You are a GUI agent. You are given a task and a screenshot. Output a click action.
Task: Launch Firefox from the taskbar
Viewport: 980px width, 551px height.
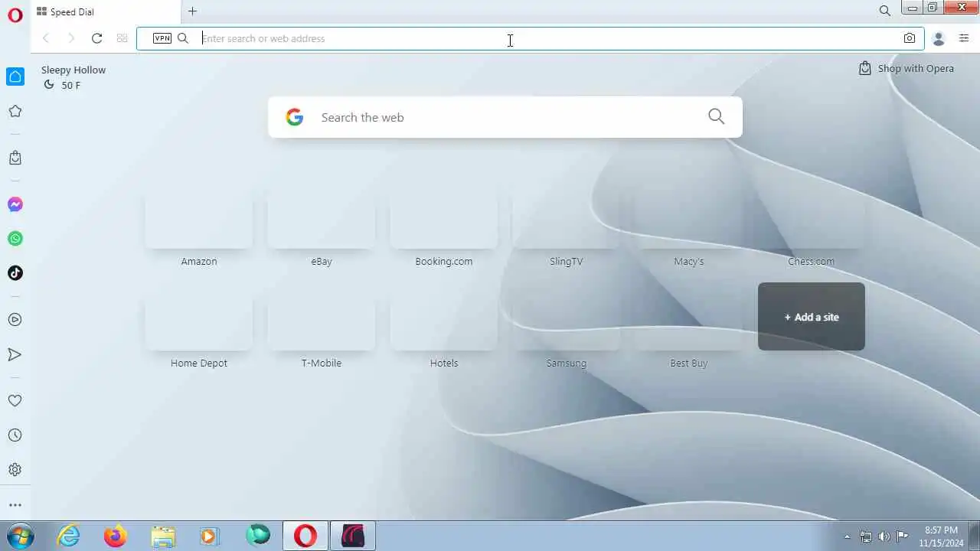click(x=116, y=536)
